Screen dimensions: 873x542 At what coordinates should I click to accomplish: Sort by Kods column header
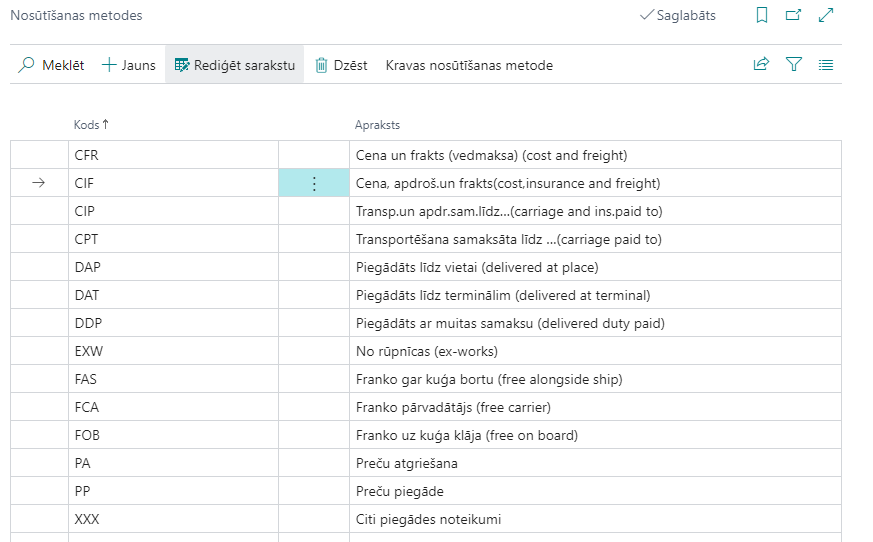(88, 125)
